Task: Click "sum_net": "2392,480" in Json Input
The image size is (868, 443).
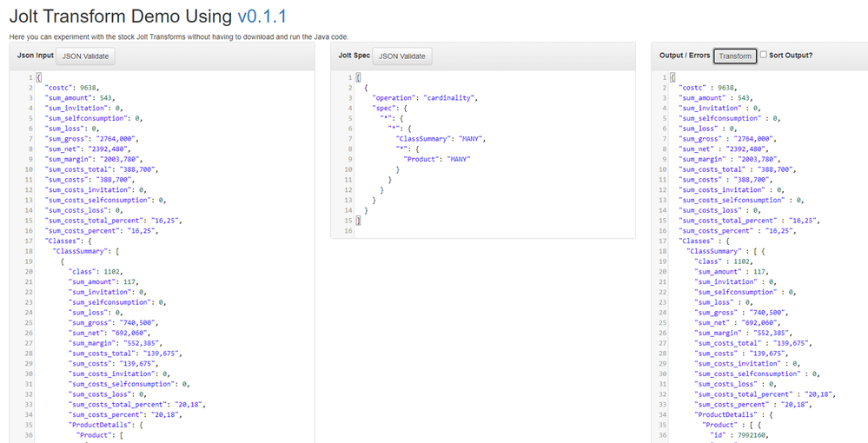Action: pos(88,149)
